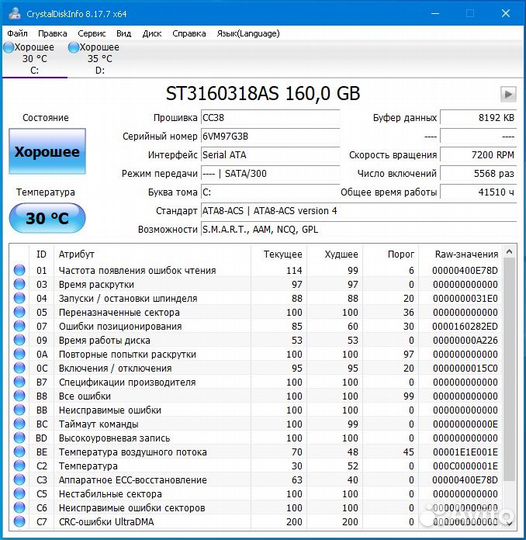
Task: Click status orb for row C7 CRC-ошибки UltraDMA
Action: coord(20,522)
